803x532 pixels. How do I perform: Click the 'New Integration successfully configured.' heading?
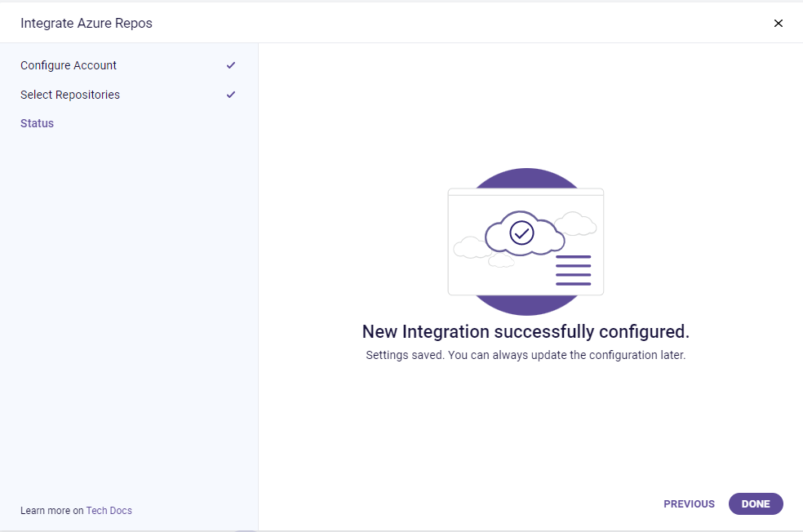tap(526, 332)
